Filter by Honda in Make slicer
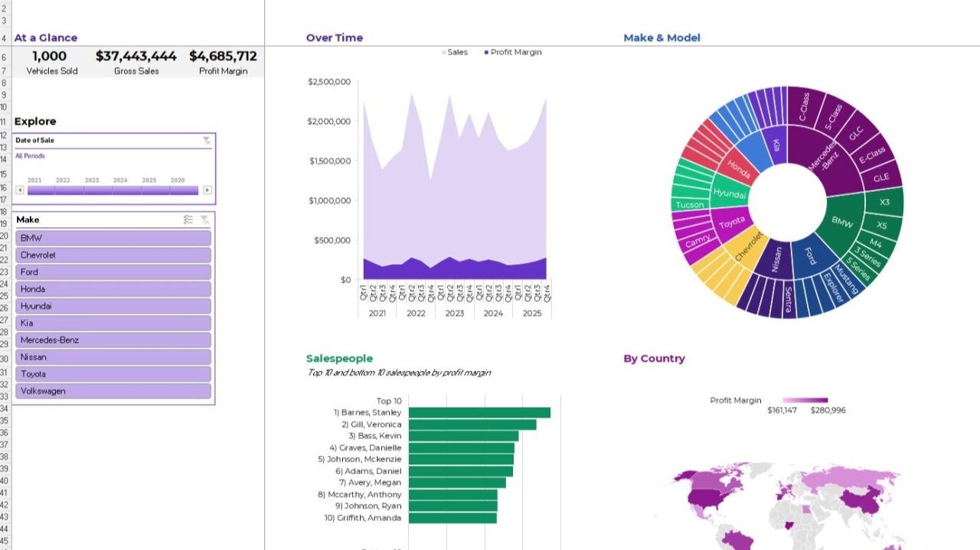 pos(113,289)
